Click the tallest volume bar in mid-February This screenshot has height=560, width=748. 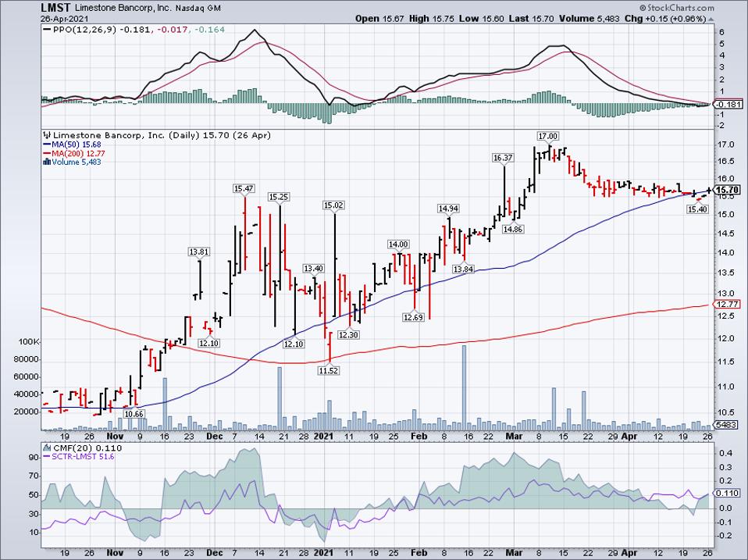pyautogui.click(x=464, y=387)
